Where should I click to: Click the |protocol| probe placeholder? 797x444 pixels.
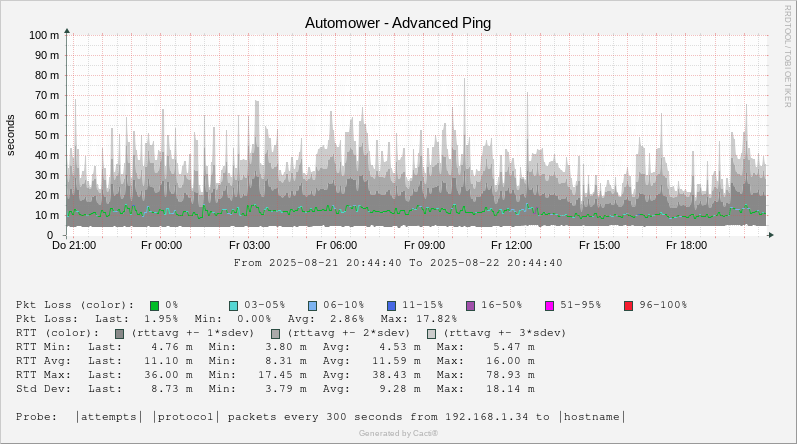click(186, 417)
